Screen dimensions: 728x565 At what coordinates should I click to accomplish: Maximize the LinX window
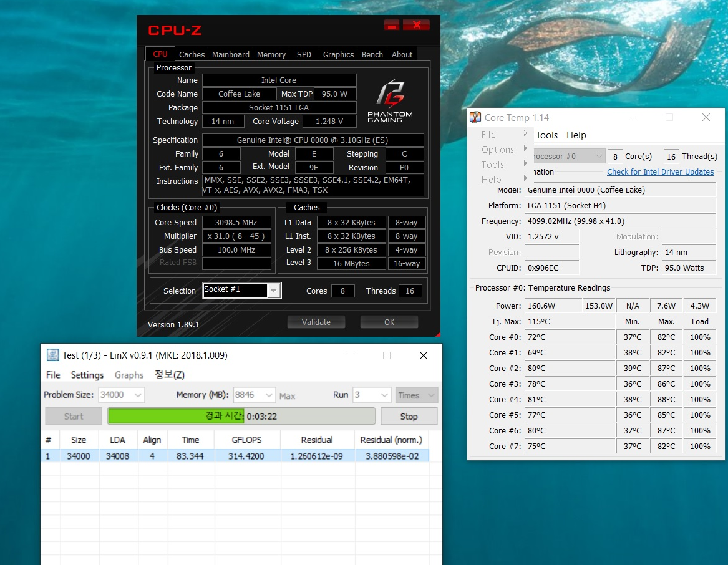click(386, 355)
